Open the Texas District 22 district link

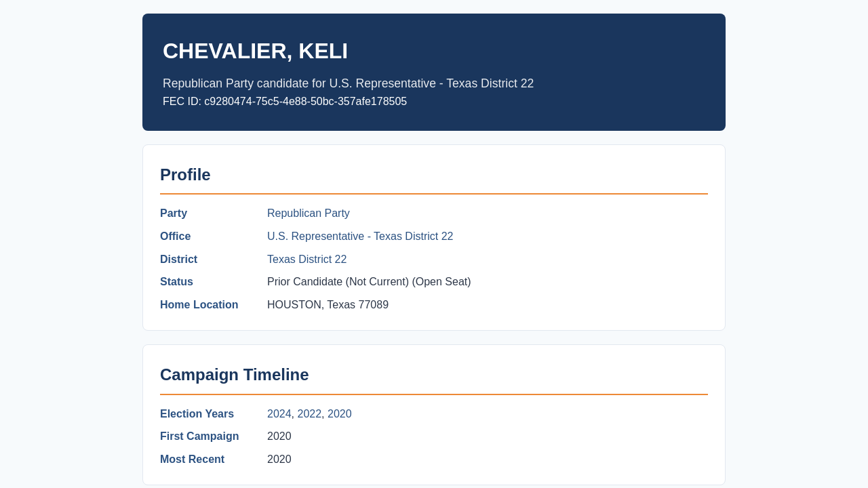(x=307, y=260)
